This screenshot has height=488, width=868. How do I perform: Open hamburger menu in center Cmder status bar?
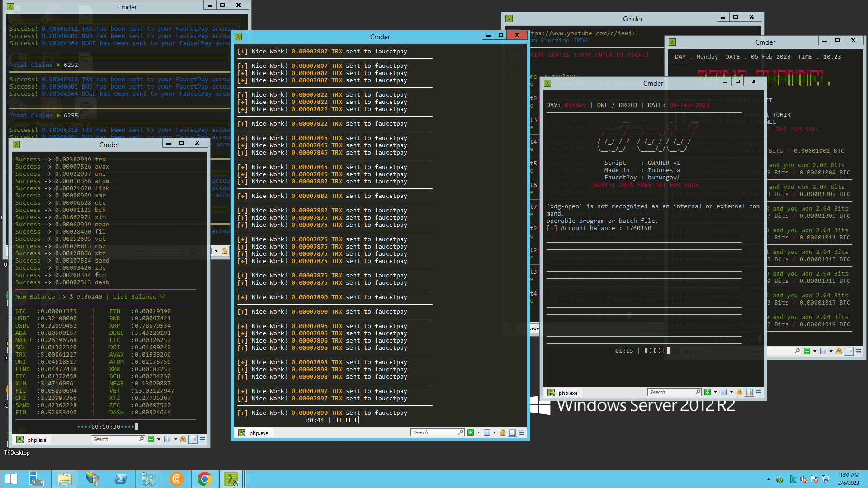pyautogui.click(x=522, y=433)
